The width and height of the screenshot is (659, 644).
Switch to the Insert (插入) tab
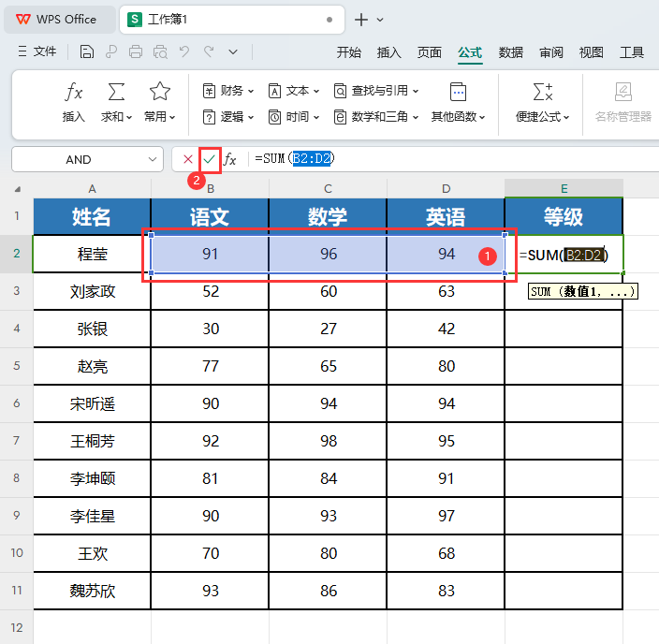388,52
